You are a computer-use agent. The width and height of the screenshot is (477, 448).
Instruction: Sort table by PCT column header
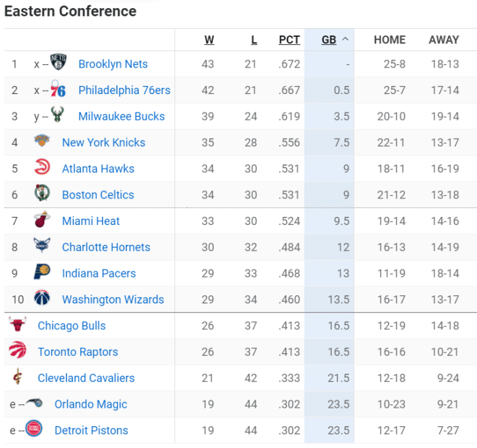(289, 40)
